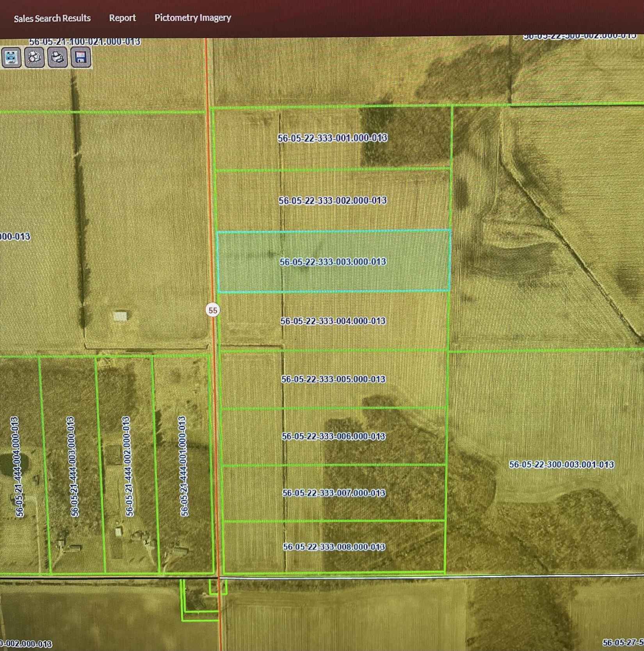
Task: Select narrow parcel 56-05-21-444-002.000-013
Action: tap(127, 466)
